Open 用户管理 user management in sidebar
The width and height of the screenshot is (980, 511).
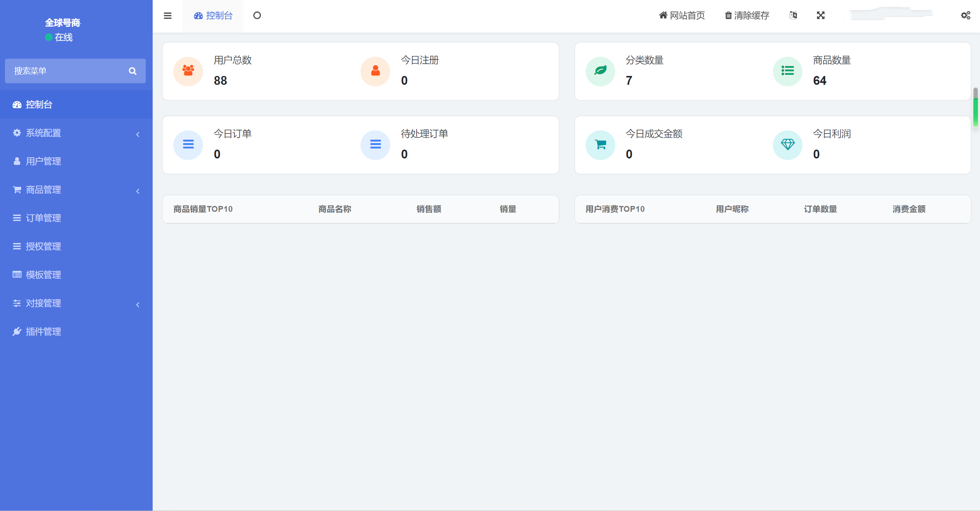[43, 161]
